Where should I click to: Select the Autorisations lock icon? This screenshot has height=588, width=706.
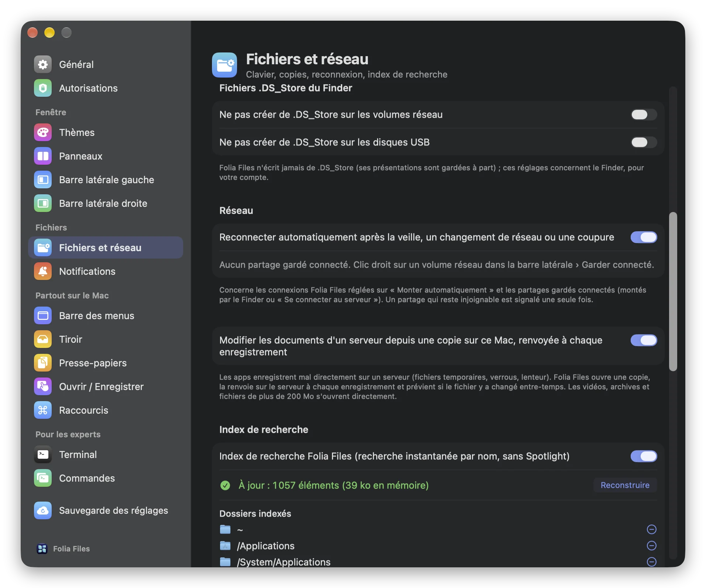click(43, 88)
